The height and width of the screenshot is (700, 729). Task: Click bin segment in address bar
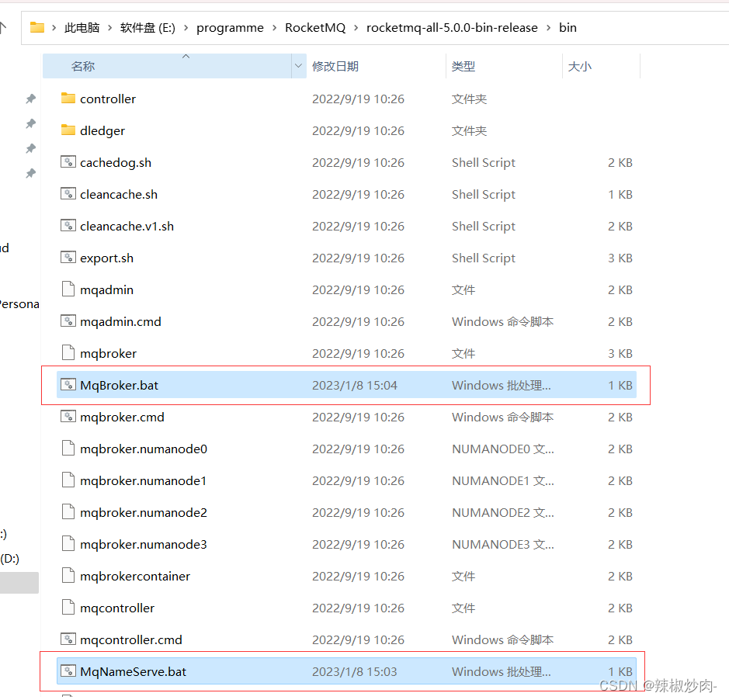pyautogui.click(x=568, y=28)
